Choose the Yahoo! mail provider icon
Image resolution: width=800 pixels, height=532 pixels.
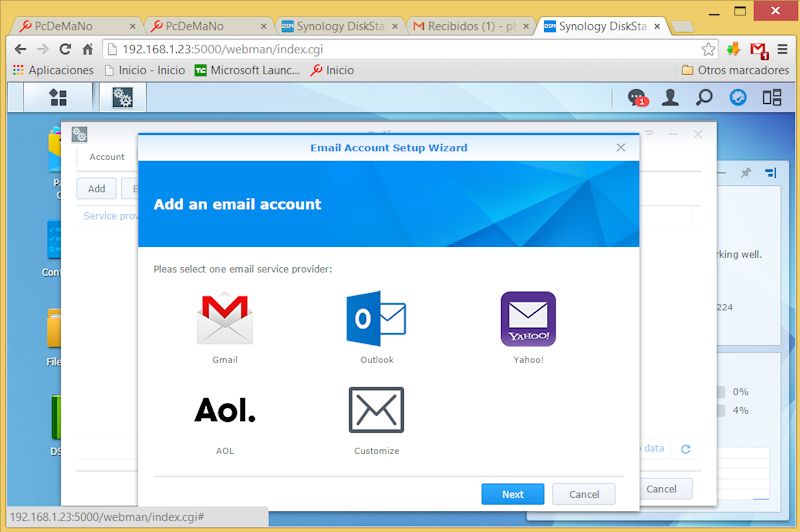(528, 319)
